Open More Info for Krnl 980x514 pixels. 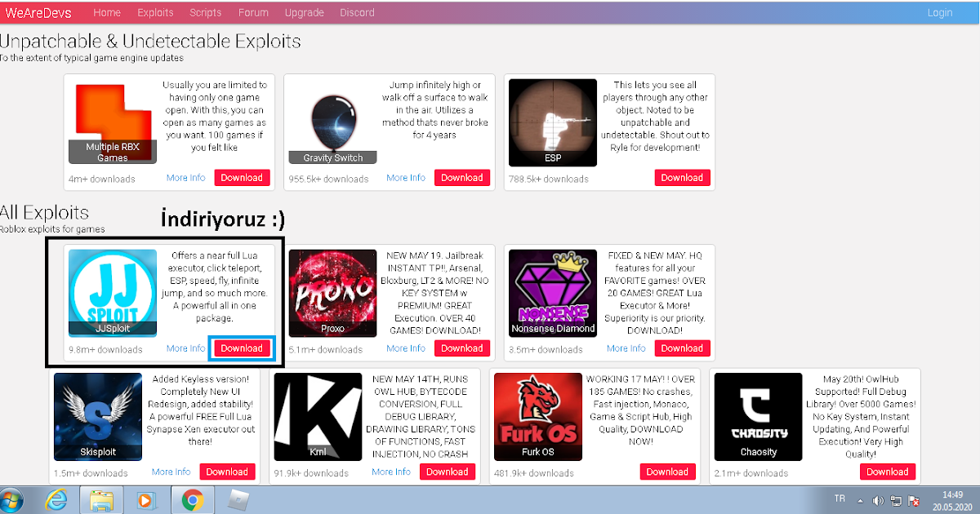391,472
